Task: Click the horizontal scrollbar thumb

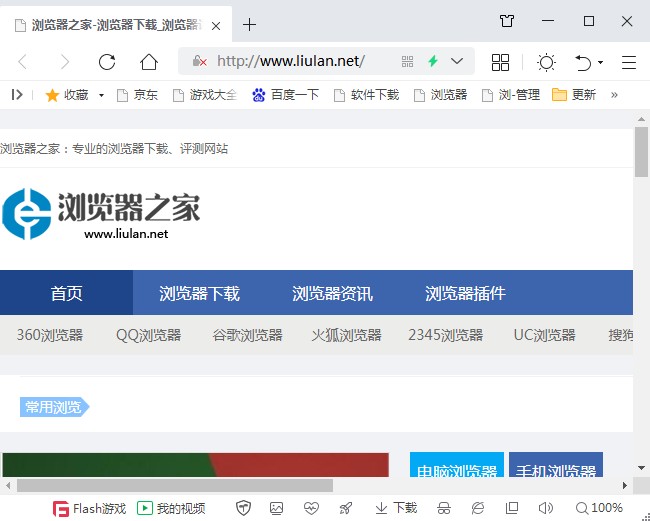Action: tap(175, 485)
